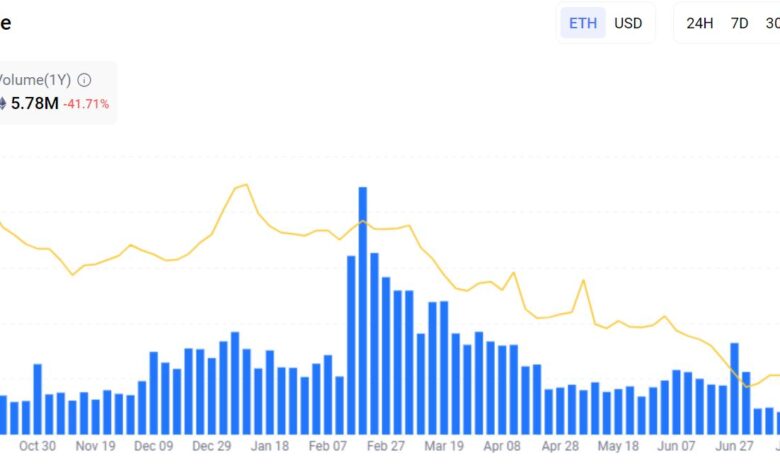Click the Volume(1Y) label text

tap(34, 79)
